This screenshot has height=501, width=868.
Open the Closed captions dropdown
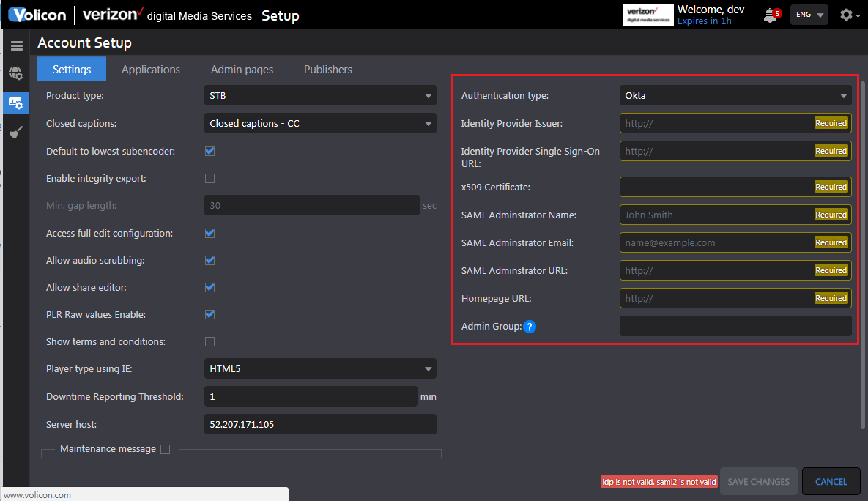pyautogui.click(x=320, y=123)
